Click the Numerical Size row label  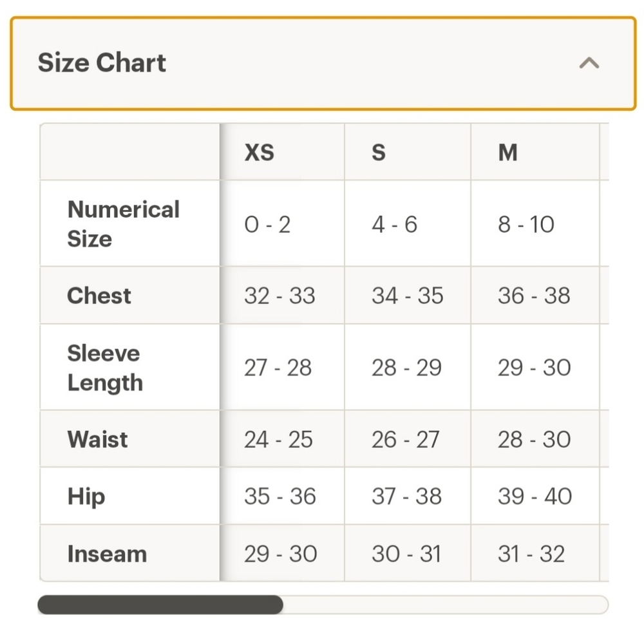[124, 224]
